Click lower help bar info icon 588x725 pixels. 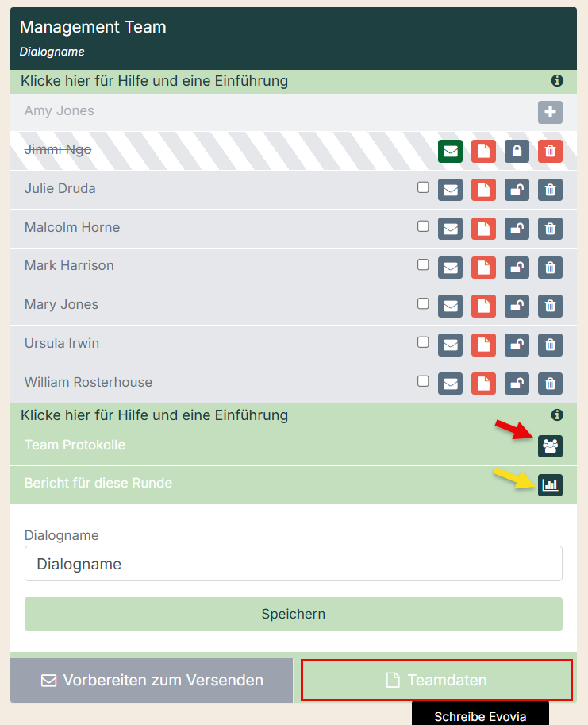[x=557, y=415]
